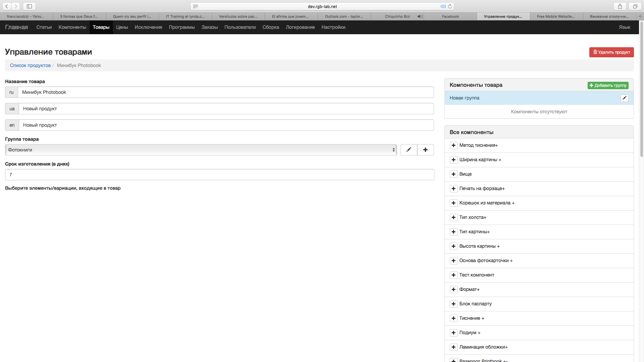Screen dimensions: 644x362
Task: Toggle the Safari sidebar button
Action: point(29,6)
